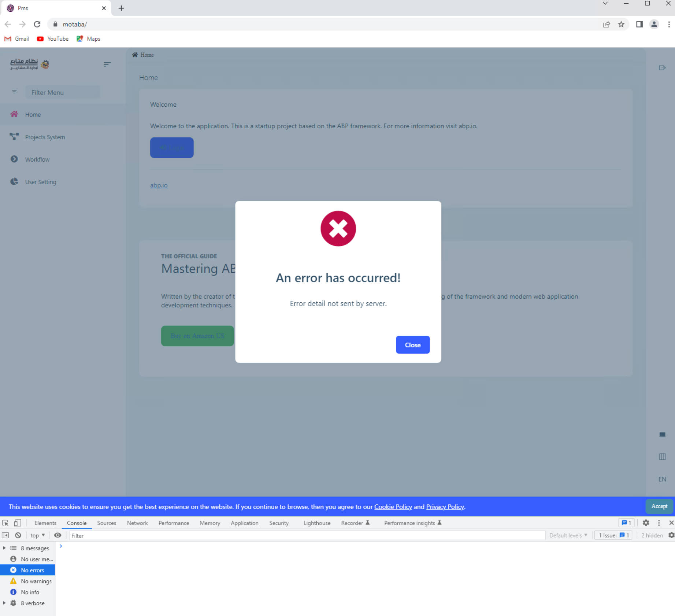The width and height of the screenshot is (675, 616).
Task: Expand the 8 messages group
Action: [4, 548]
